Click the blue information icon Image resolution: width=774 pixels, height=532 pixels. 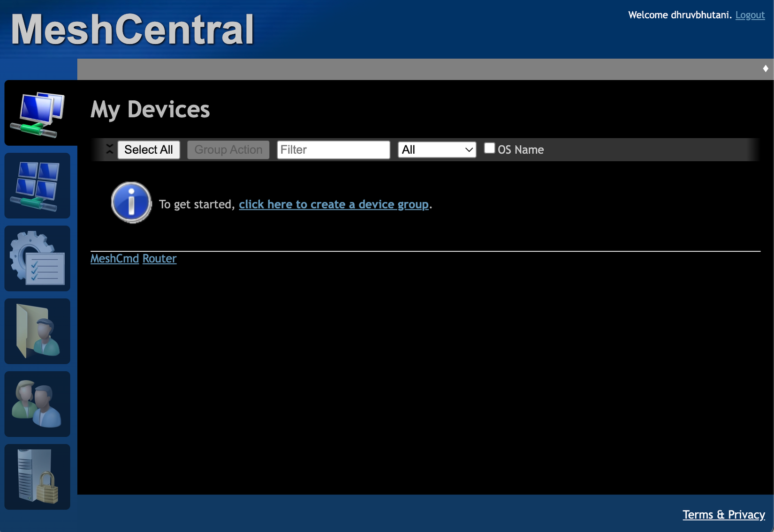click(131, 202)
